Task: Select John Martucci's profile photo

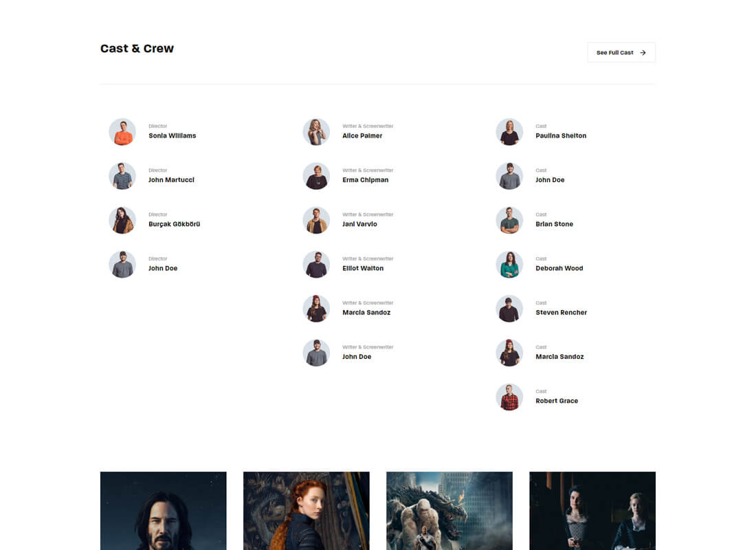Action: [x=122, y=176]
